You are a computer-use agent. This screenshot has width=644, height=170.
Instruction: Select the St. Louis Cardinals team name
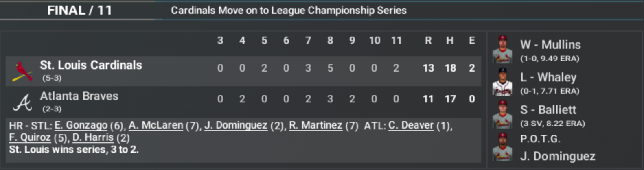point(91,65)
